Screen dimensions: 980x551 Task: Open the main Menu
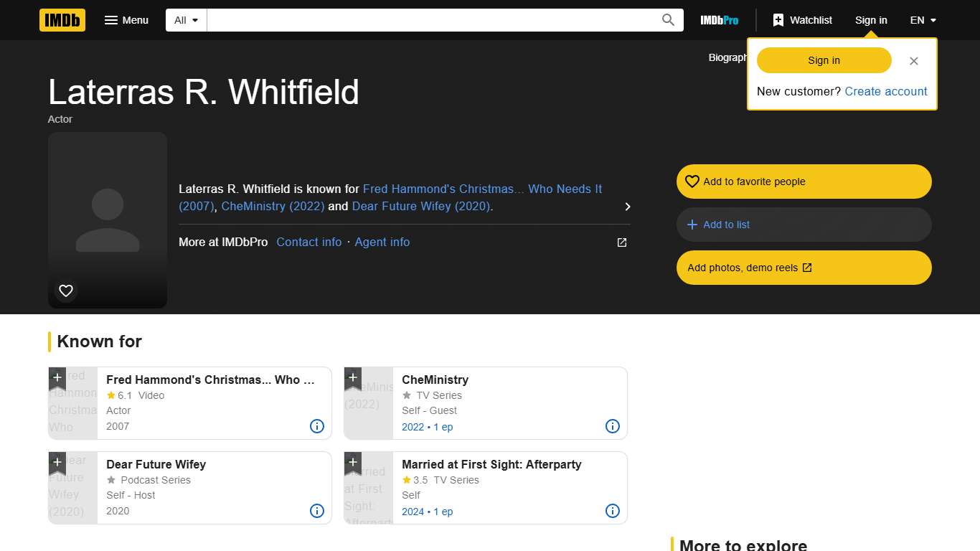[126, 20]
